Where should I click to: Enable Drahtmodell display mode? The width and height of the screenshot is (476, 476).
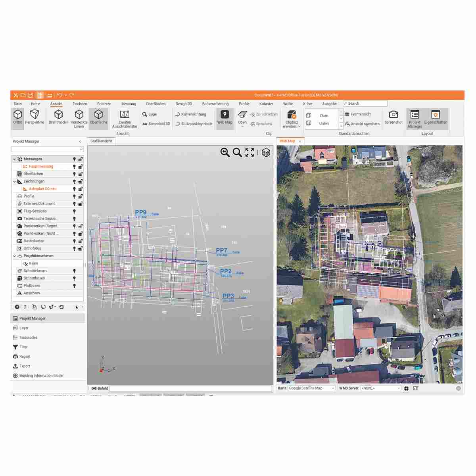click(x=58, y=115)
